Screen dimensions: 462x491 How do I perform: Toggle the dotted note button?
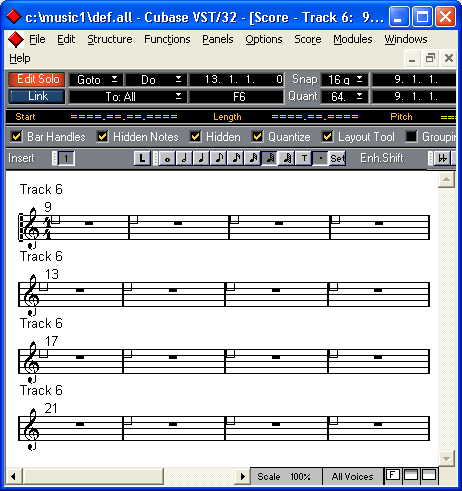(x=321, y=158)
